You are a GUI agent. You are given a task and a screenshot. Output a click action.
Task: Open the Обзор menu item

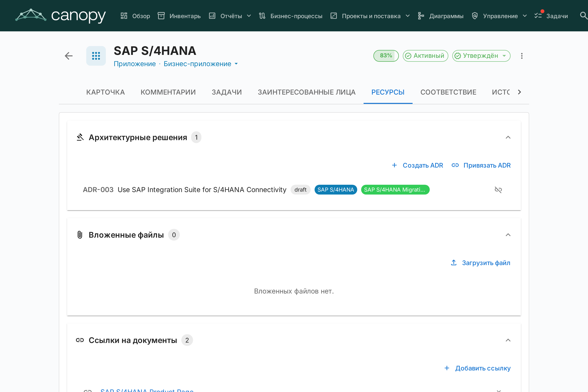(x=135, y=16)
